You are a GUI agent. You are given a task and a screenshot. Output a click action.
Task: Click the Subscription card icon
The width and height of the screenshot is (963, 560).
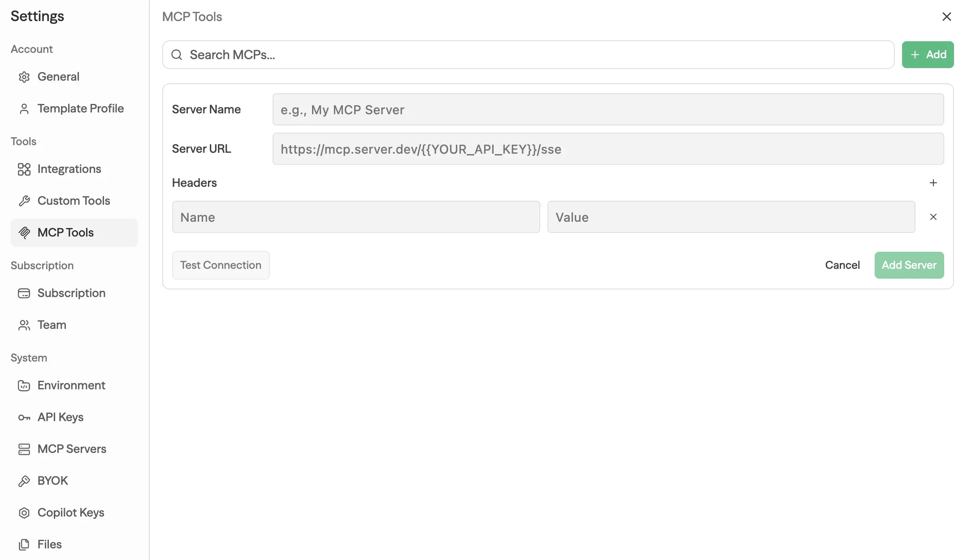tap(24, 293)
